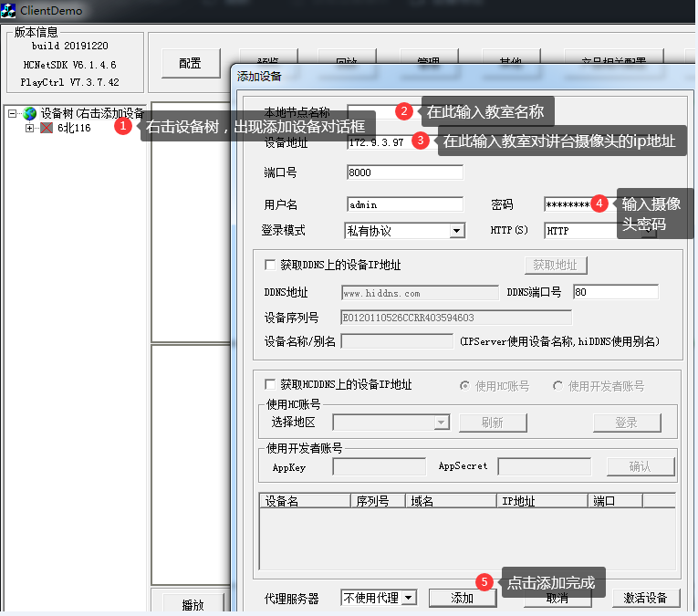
Task: Select the globe icon of 设备树 root
Action: tap(30, 114)
